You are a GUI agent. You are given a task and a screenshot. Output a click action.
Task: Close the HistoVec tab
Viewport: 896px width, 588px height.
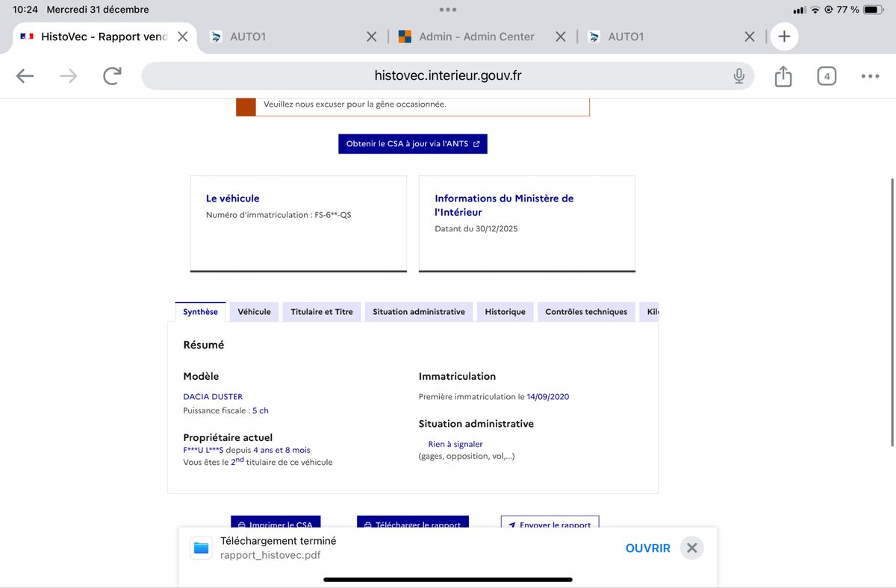pyautogui.click(x=182, y=37)
